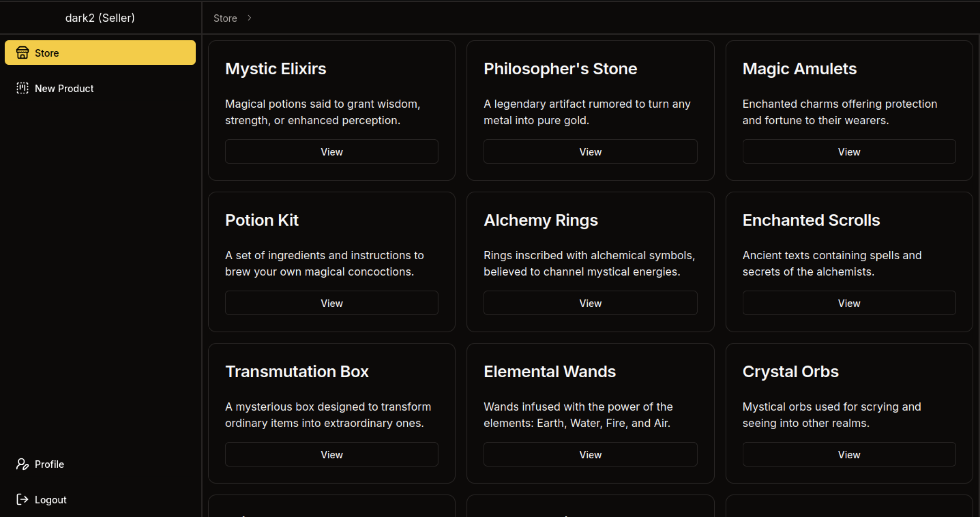View the Transmutation Box product
The height and width of the screenshot is (517, 980).
click(332, 455)
